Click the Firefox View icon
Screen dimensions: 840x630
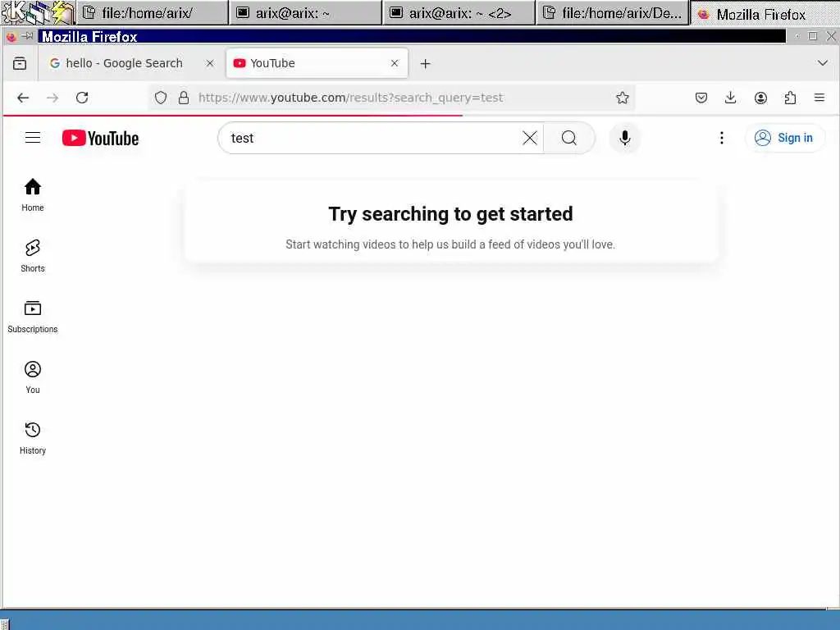[20, 63]
